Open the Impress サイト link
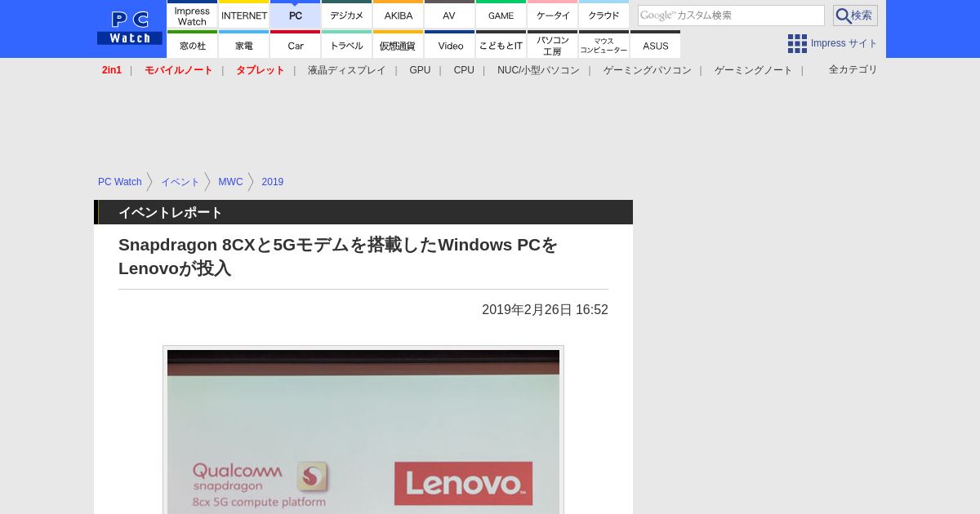 tap(844, 43)
